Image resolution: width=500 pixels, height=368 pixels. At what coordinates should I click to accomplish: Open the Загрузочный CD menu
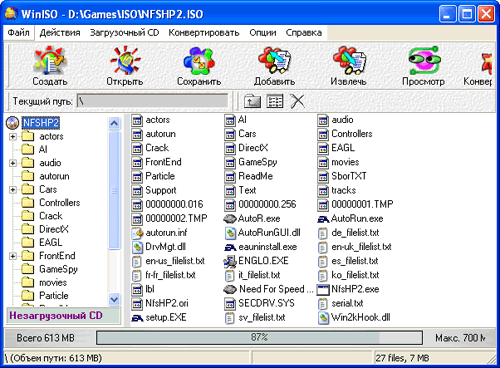tap(125, 33)
